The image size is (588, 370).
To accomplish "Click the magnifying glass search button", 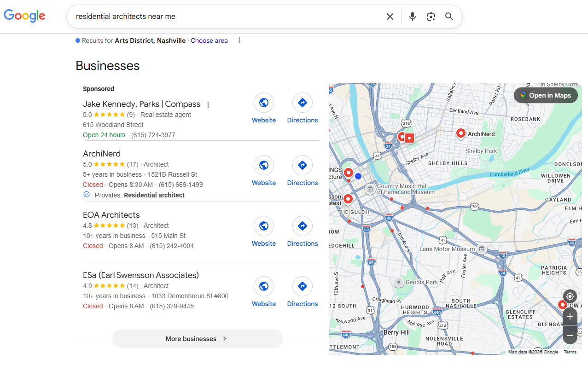I will [449, 17].
